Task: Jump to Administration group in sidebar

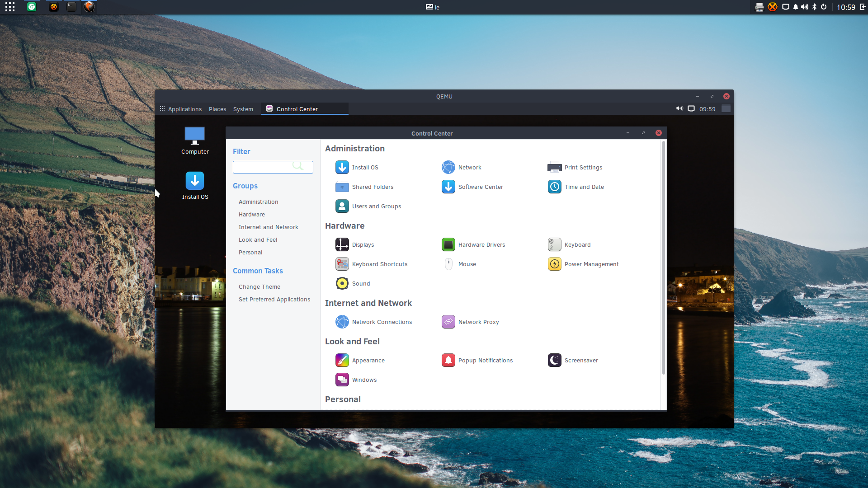Action: pos(259,202)
